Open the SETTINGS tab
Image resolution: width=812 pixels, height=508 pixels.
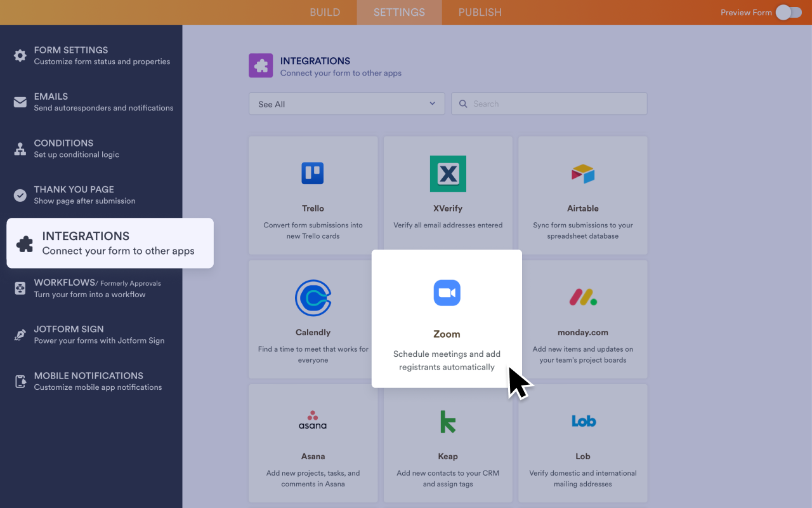(399, 13)
